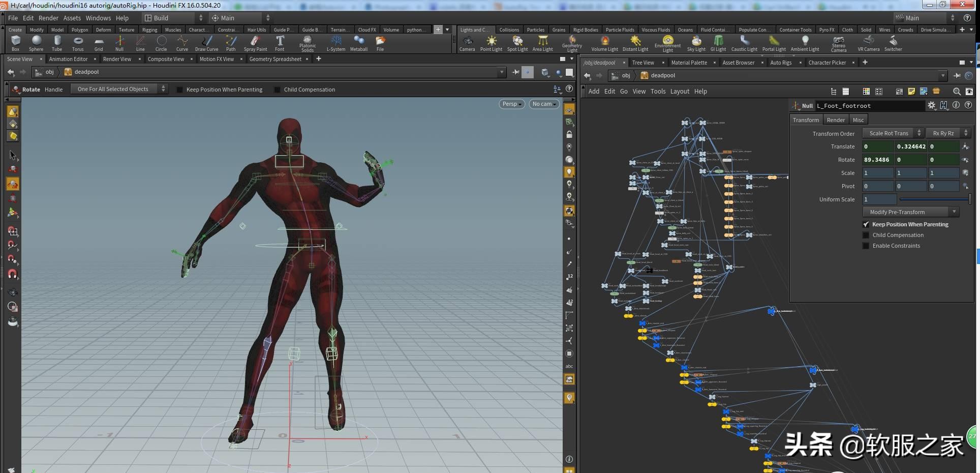Add a Point Light from the shelf
This screenshot has width=980, height=473.
pyautogui.click(x=491, y=43)
